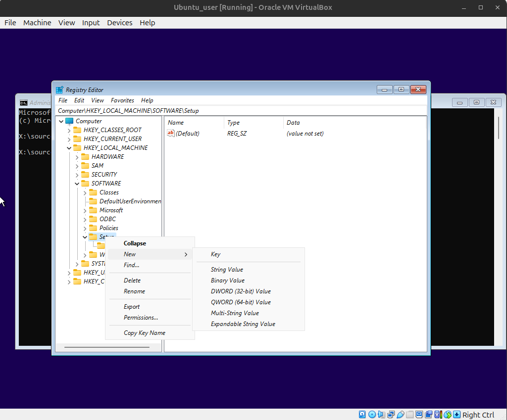The height and width of the screenshot is (420, 507).
Task: Click the network adapters icon in status bar
Action: click(x=391, y=415)
